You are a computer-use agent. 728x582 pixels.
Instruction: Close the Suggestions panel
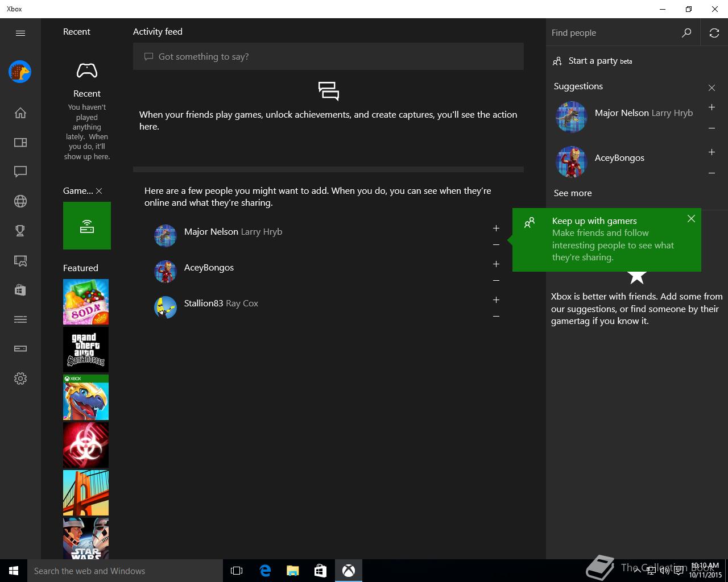pyautogui.click(x=712, y=88)
